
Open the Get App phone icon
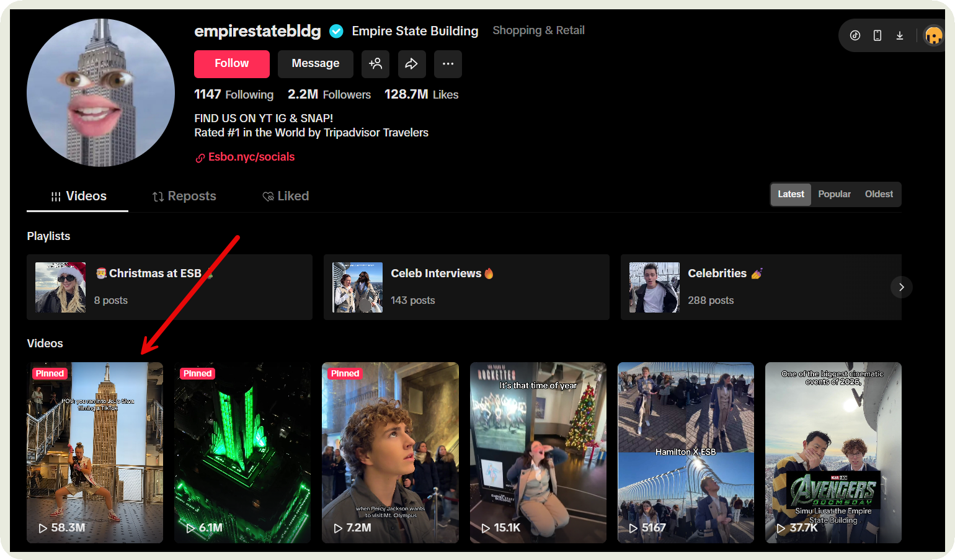[877, 35]
